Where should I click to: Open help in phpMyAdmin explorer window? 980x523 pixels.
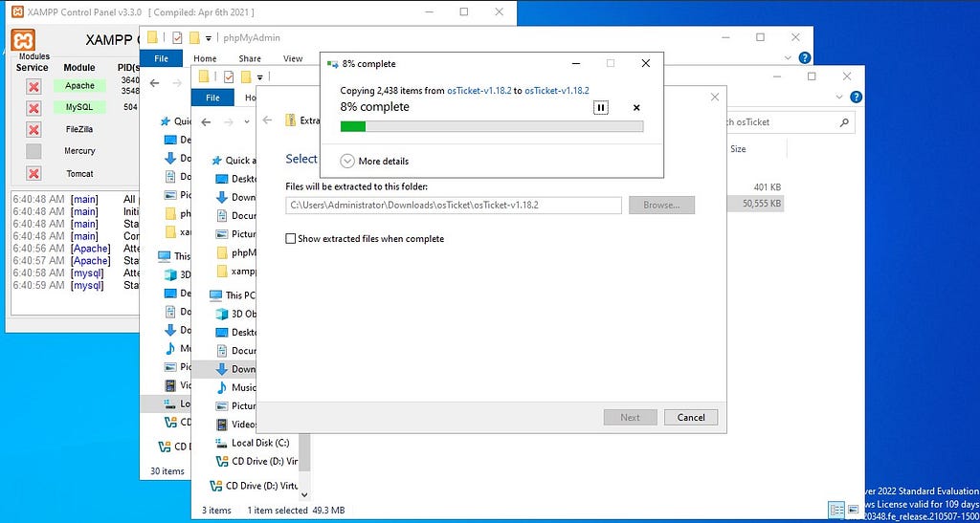pyautogui.click(x=805, y=58)
